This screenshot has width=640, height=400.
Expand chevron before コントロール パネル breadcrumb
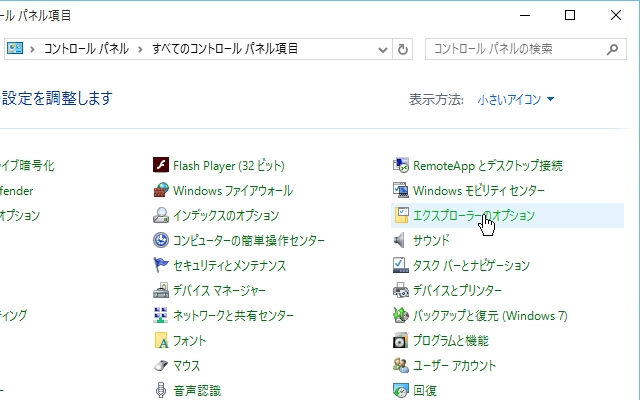[32, 49]
